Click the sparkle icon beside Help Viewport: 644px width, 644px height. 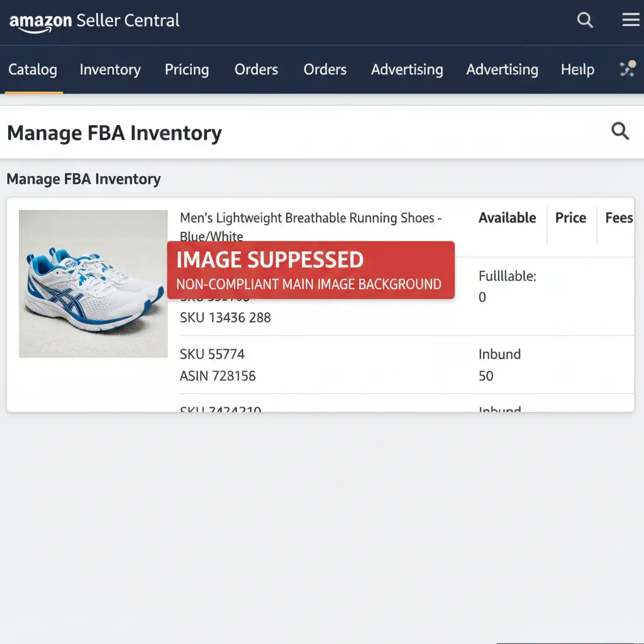pos(627,69)
